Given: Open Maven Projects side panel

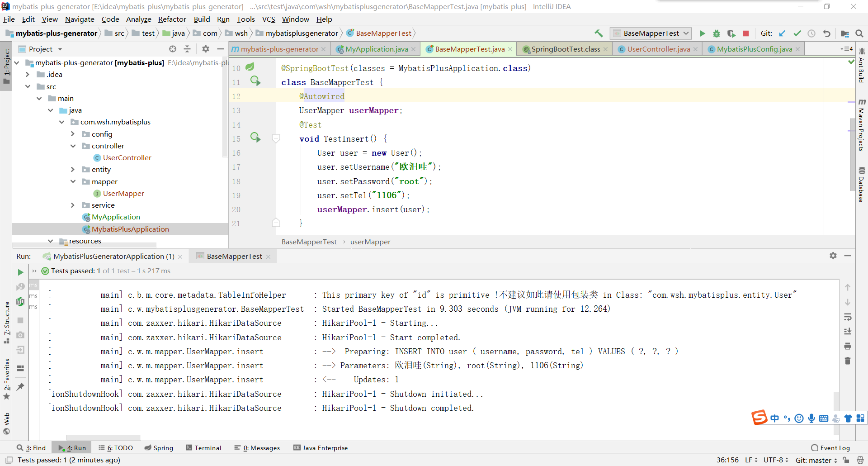Looking at the screenshot, I should (862, 124).
